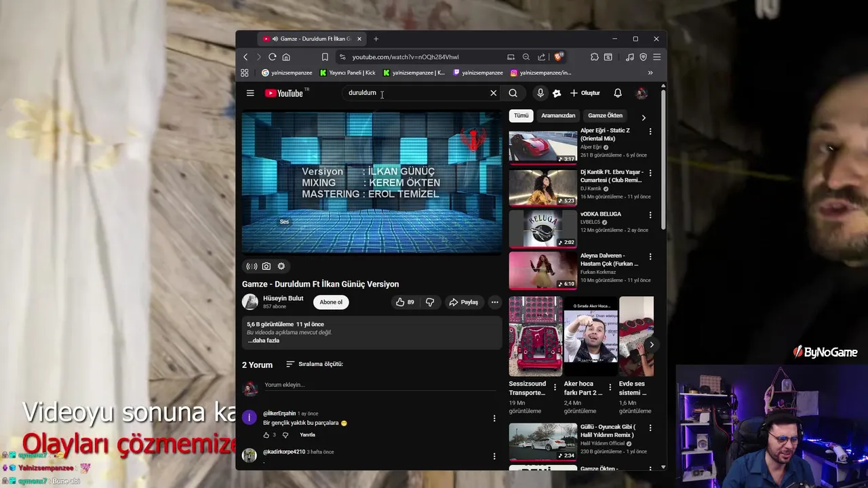Open the browser home page
The width and height of the screenshot is (868, 488).
[x=286, y=57]
